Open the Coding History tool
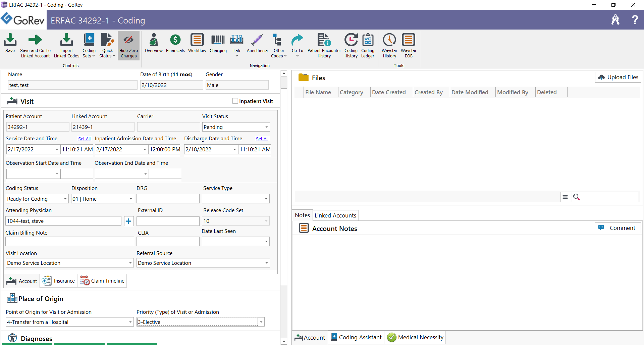Viewport: 644px width, 345px height. tap(351, 46)
